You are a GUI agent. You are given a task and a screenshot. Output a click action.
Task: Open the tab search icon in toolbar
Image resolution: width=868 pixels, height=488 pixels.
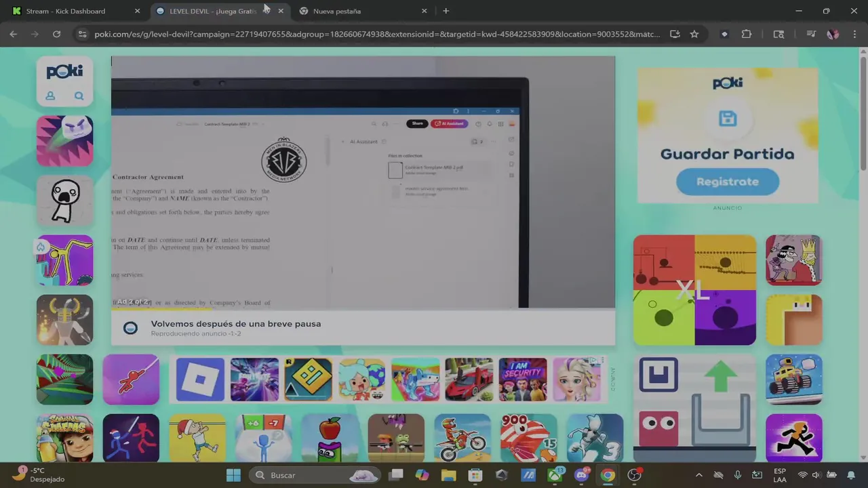[x=778, y=34]
